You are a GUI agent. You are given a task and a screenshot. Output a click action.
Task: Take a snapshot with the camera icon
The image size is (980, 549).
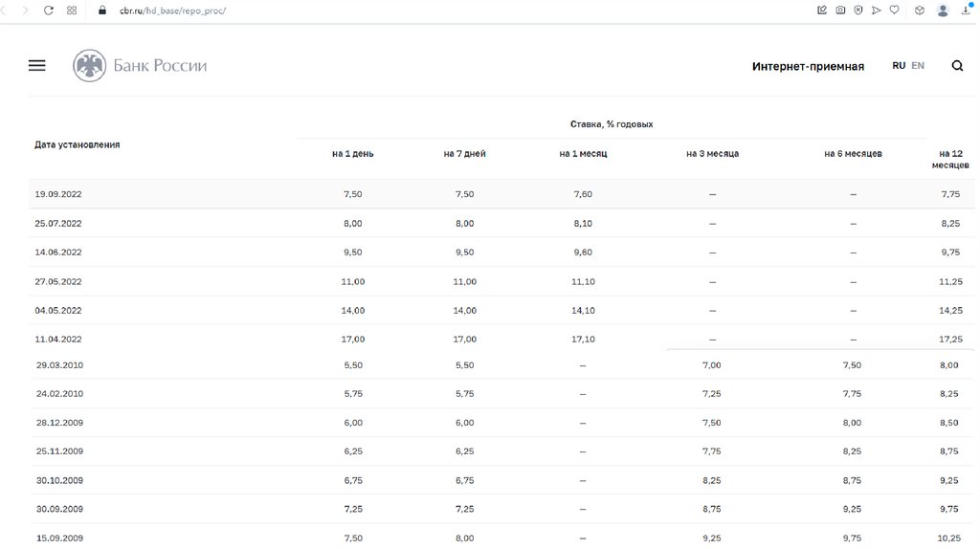pyautogui.click(x=840, y=11)
